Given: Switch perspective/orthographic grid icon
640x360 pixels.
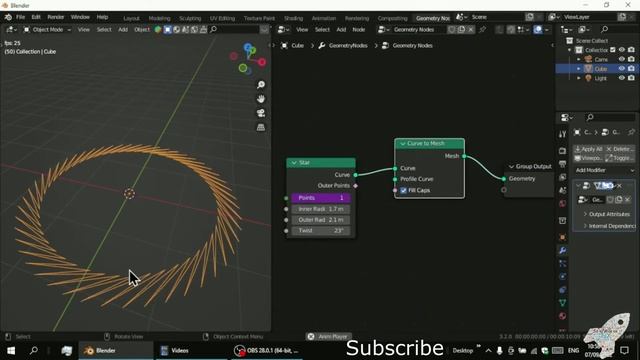Looking at the screenshot, I should 261,127.
